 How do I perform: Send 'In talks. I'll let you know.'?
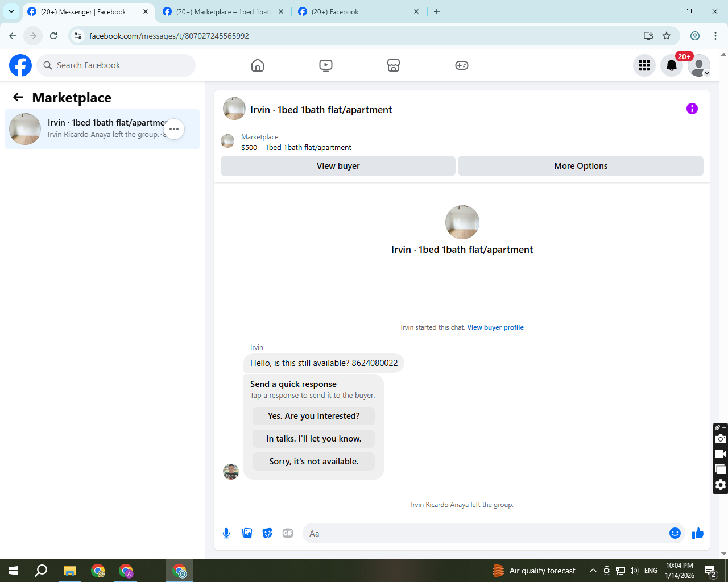[x=313, y=439]
